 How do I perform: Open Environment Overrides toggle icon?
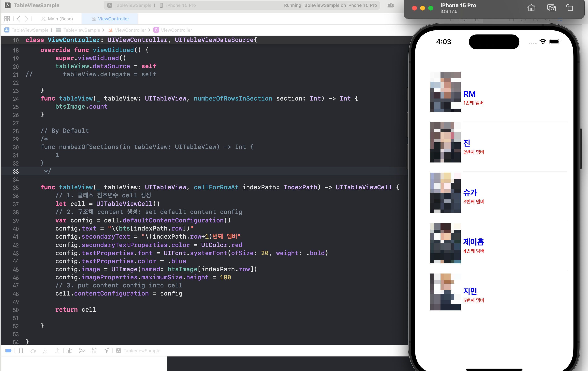tap(94, 350)
